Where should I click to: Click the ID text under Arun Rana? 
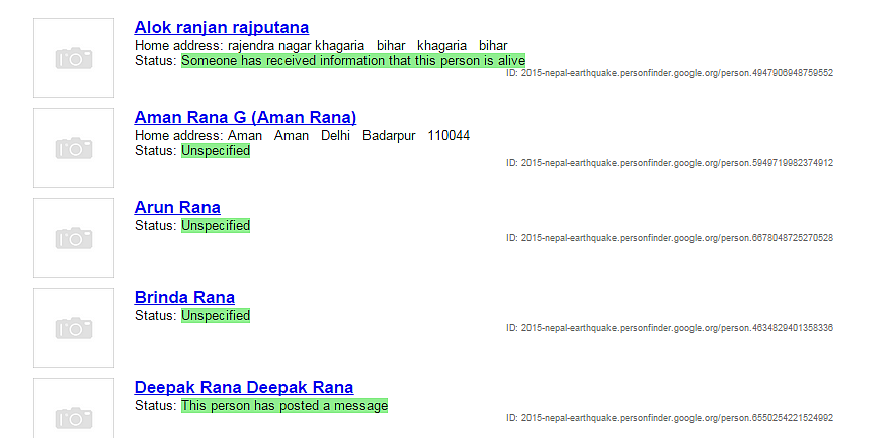(x=669, y=238)
